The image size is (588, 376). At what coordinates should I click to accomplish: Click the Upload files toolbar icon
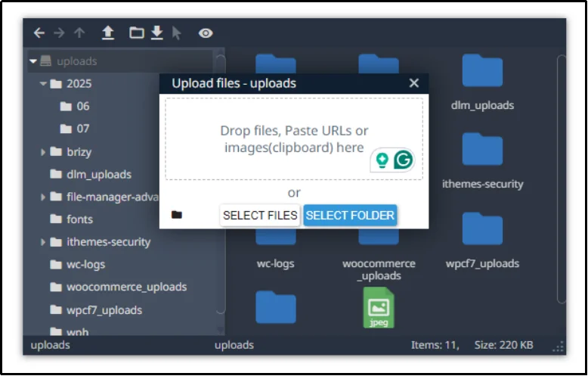(x=108, y=33)
